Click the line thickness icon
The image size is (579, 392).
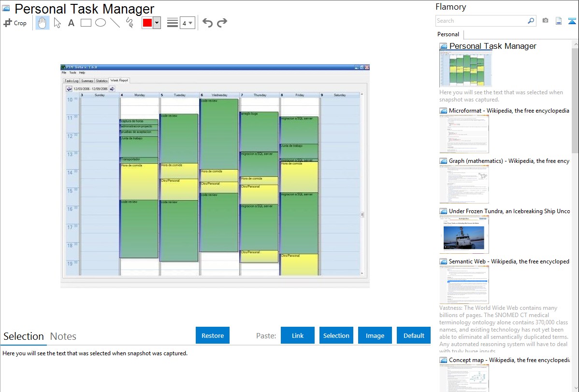(173, 23)
